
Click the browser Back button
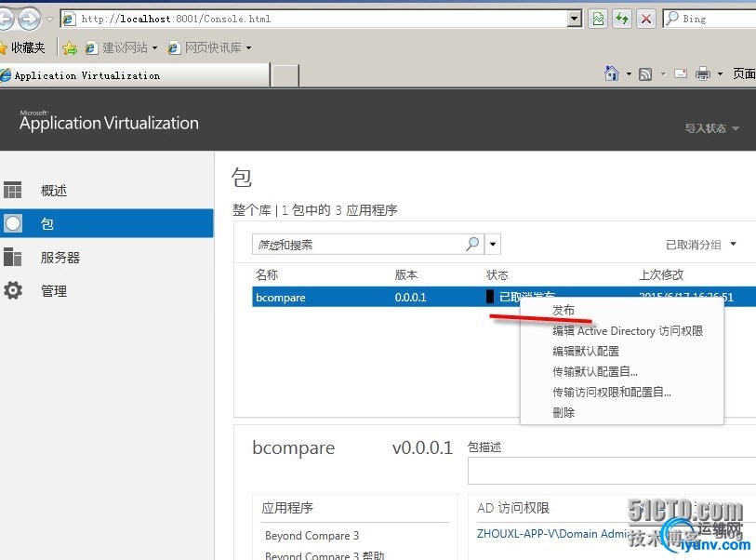6,19
